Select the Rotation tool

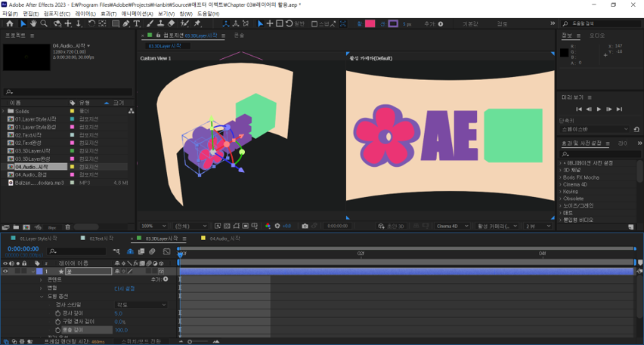(91, 24)
